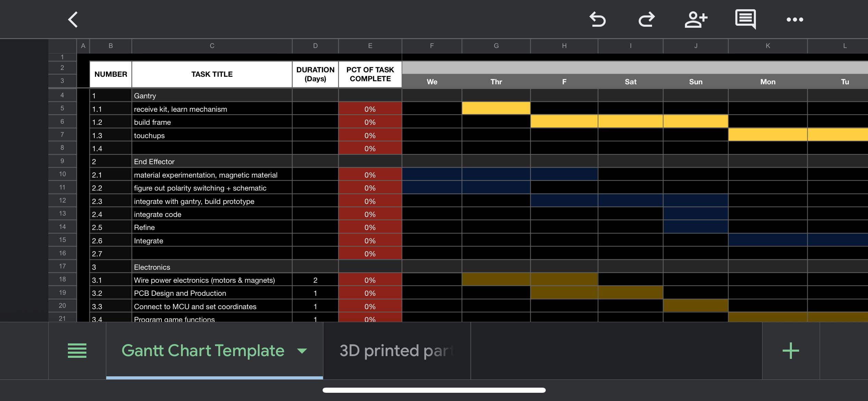Add a new sheet with plus icon
Screen dimensions: 868x401
click(x=791, y=351)
